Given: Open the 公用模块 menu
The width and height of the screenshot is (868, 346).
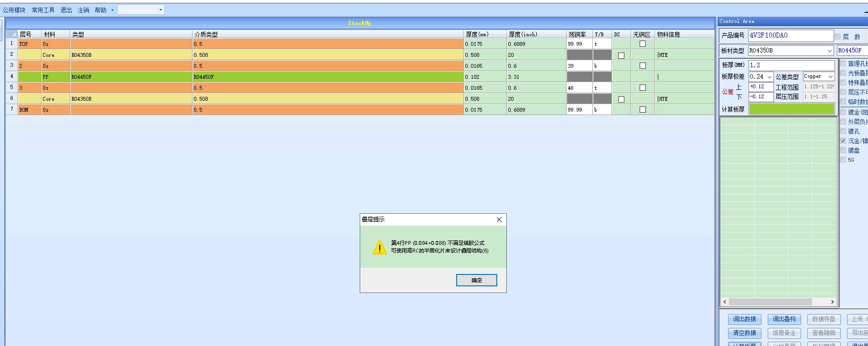Looking at the screenshot, I should pyautogui.click(x=14, y=10).
